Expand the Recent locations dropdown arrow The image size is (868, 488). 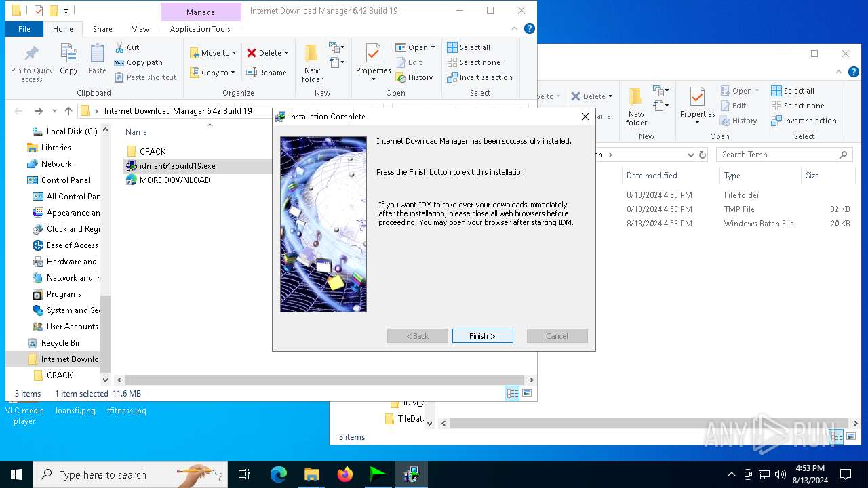[54, 111]
